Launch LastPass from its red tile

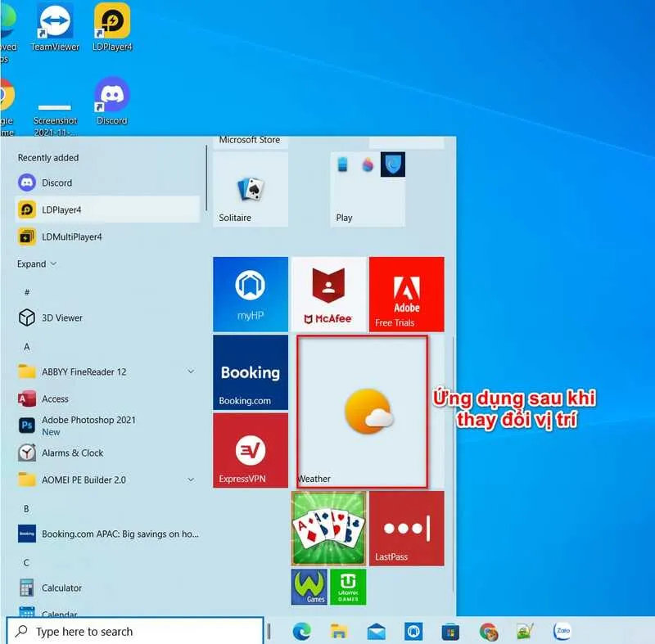point(406,529)
